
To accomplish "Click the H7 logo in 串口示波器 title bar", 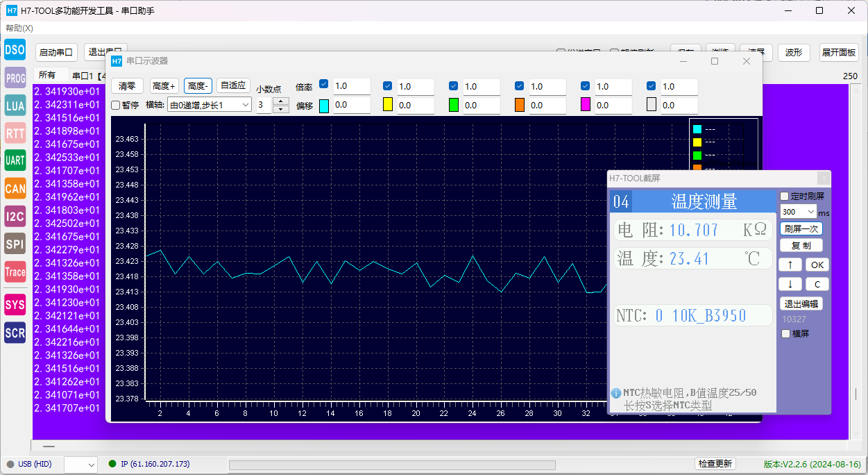I will [x=117, y=61].
